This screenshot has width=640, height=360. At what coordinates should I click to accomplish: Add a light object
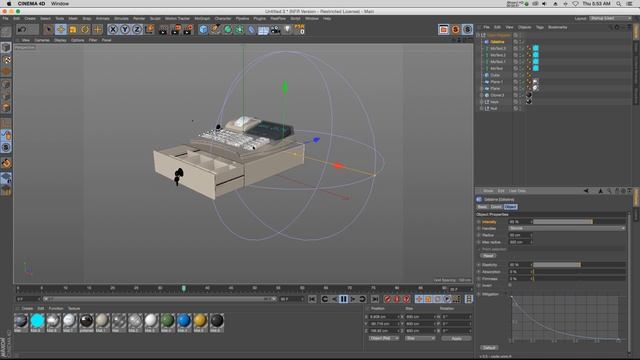pyautogui.click(x=287, y=29)
